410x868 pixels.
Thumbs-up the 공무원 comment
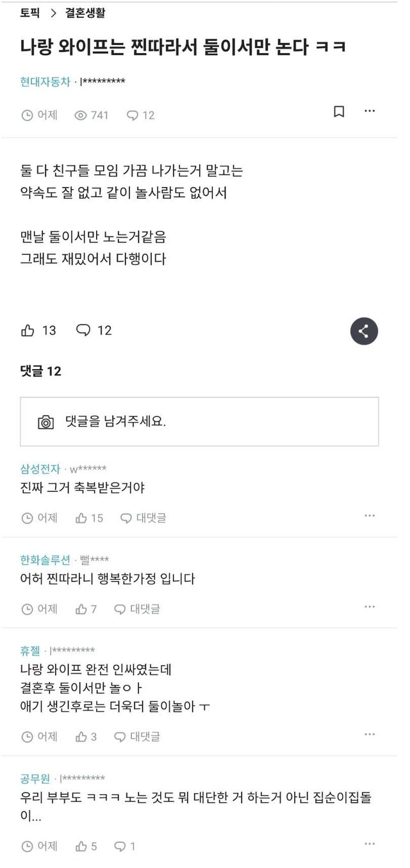[x=81, y=846]
